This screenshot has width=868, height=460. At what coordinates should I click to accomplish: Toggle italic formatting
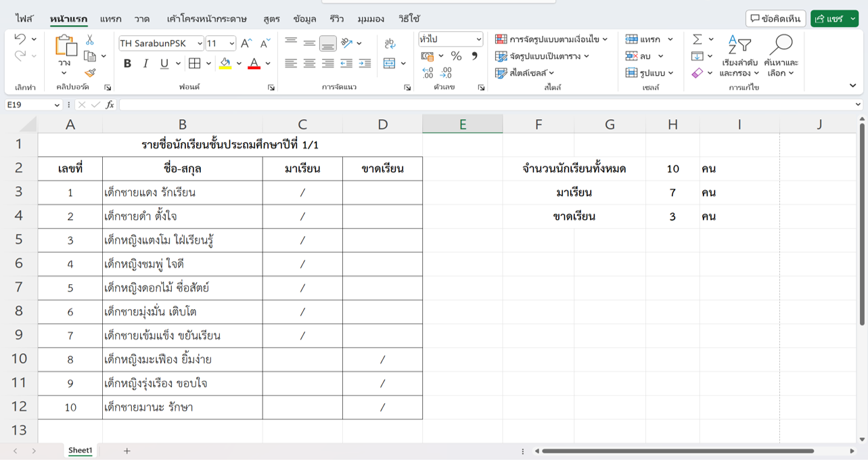point(145,64)
